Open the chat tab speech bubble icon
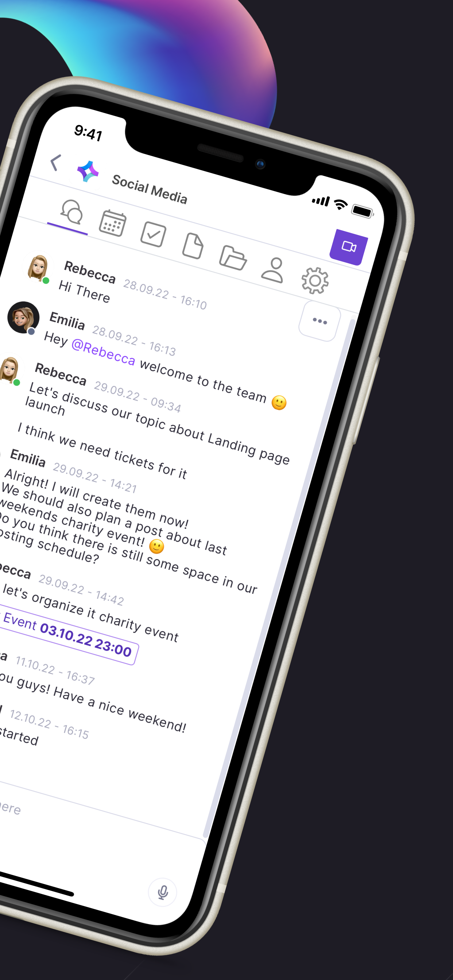 [71, 212]
